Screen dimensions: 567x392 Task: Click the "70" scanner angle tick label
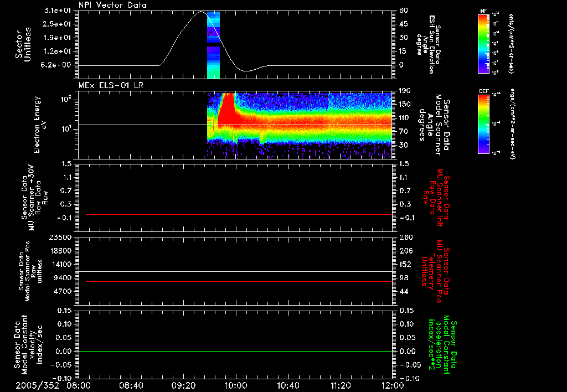[x=403, y=132]
